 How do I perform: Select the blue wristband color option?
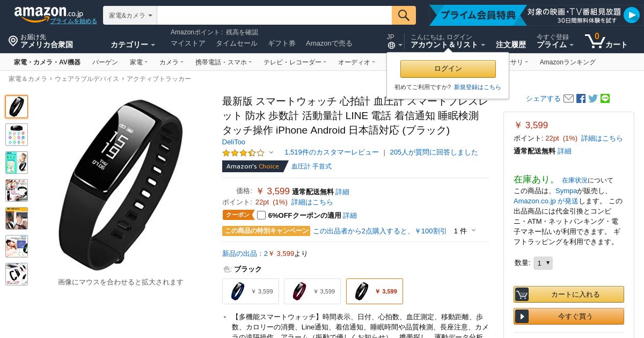[251, 291]
